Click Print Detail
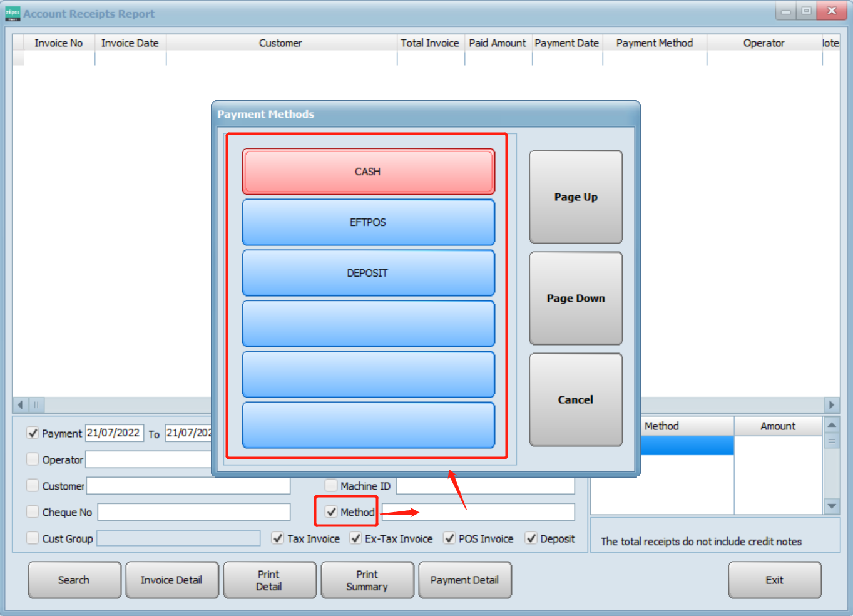 point(269,580)
